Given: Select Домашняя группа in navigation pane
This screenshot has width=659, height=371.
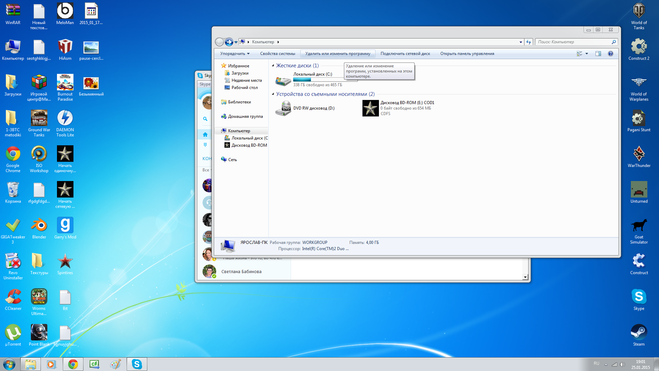Looking at the screenshot, I should [x=242, y=116].
